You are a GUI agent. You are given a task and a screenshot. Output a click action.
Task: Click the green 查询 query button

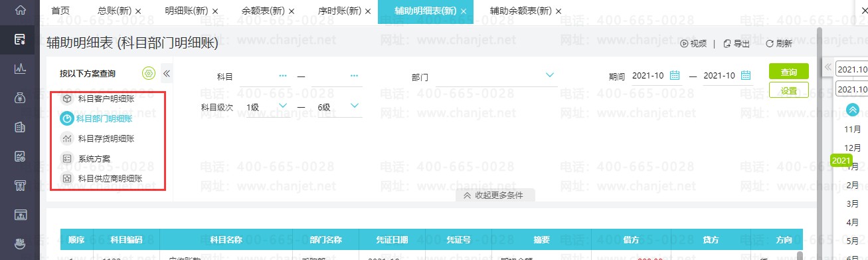pos(789,71)
